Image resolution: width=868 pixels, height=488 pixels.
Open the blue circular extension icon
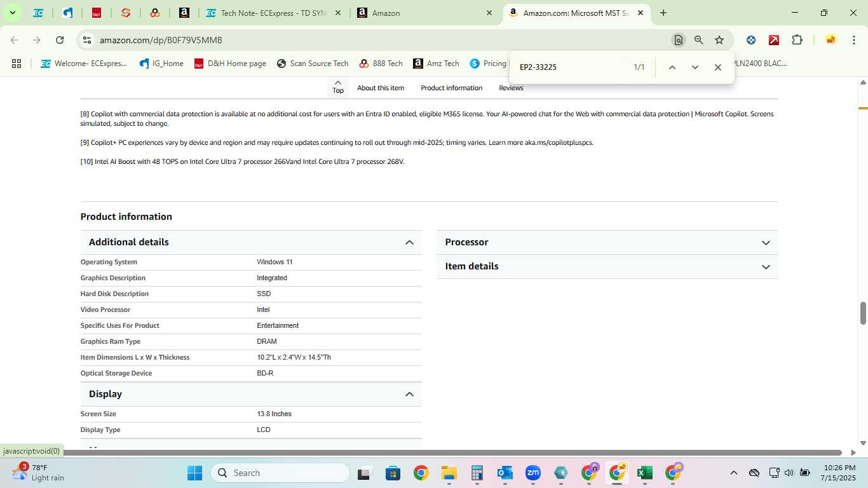click(751, 40)
